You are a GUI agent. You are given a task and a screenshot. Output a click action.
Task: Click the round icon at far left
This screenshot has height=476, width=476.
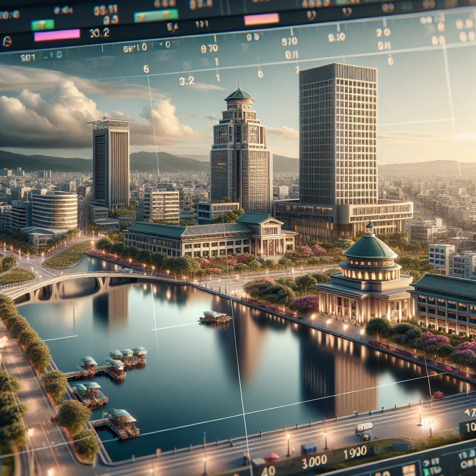[7, 41]
